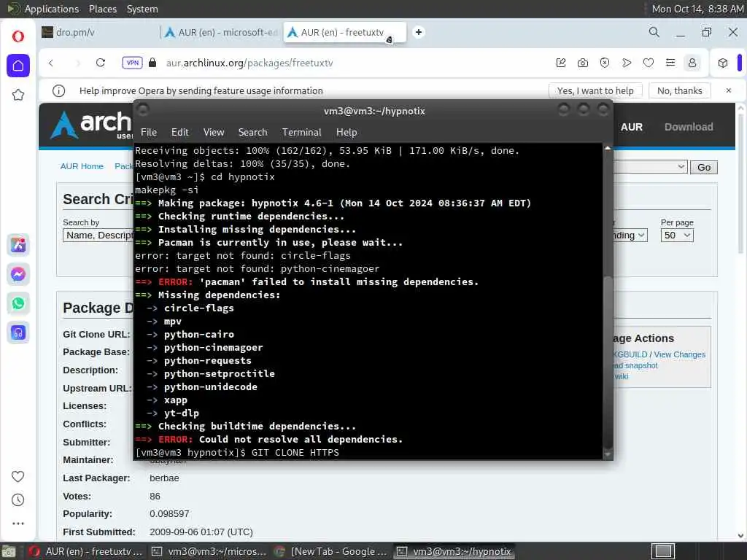Open the terminal Search menu
Viewport: 747px width, 560px height.
click(x=252, y=133)
